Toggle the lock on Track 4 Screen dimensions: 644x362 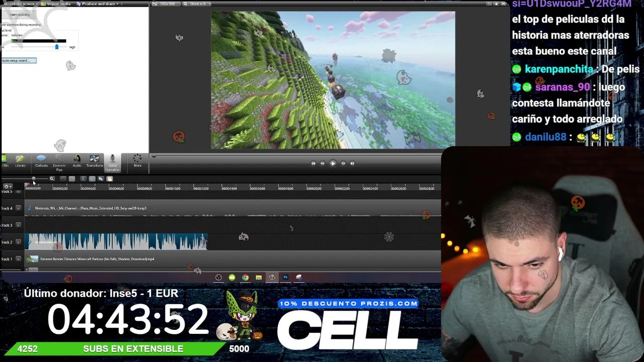pyautogui.click(x=19, y=208)
